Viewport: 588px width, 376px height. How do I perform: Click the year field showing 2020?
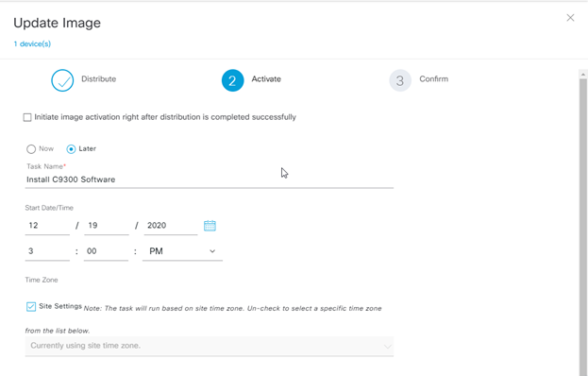pos(171,226)
